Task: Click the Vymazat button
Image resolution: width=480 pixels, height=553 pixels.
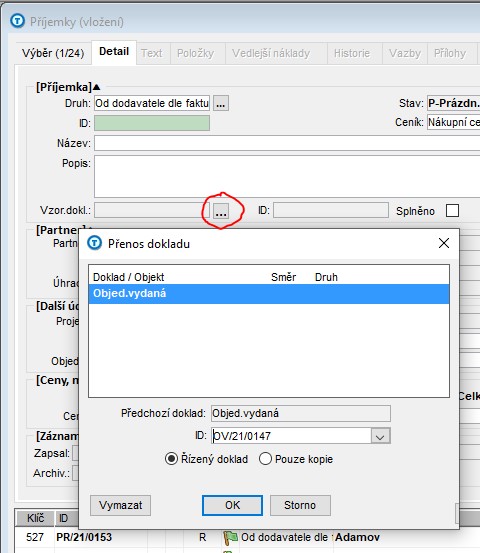Action: (121, 505)
